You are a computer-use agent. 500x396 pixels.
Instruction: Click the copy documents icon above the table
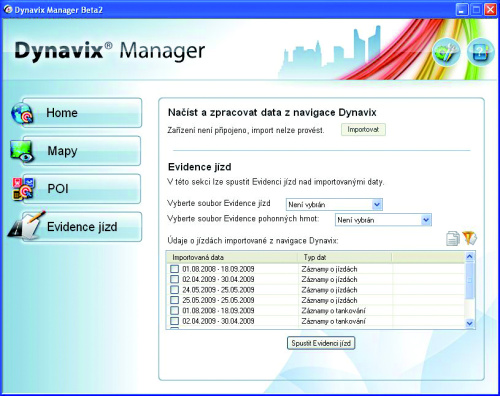click(x=453, y=239)
